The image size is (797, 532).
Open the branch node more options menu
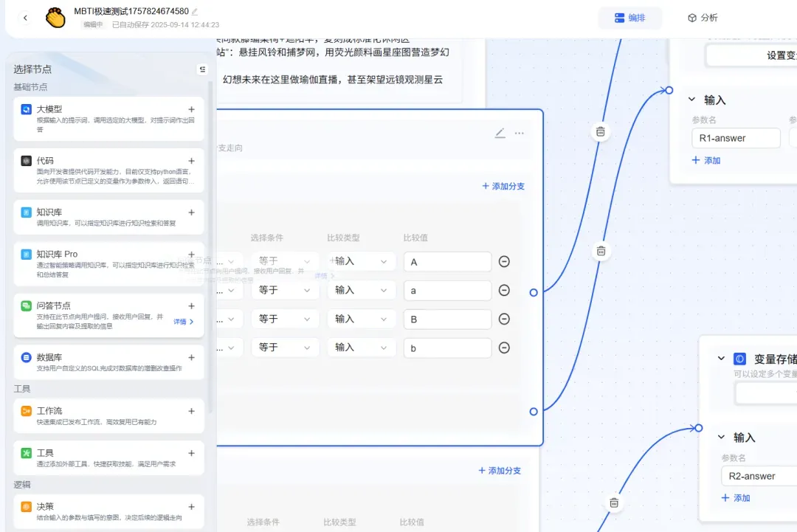(519, 133)
